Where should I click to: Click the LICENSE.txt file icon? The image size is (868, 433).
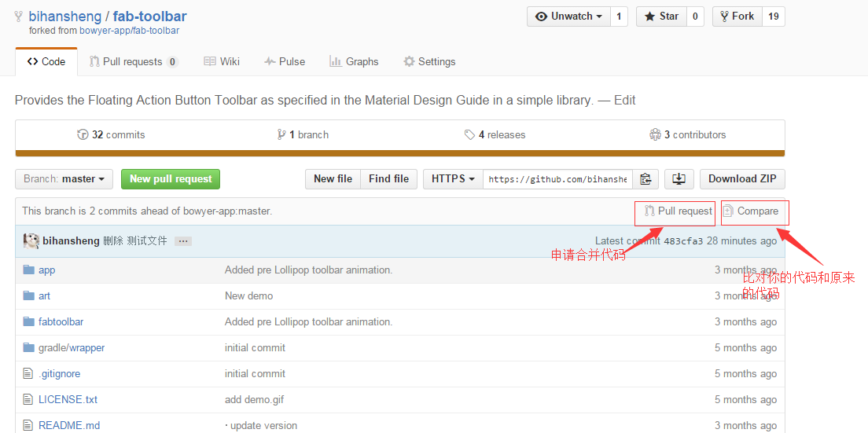tap(28, 399)
